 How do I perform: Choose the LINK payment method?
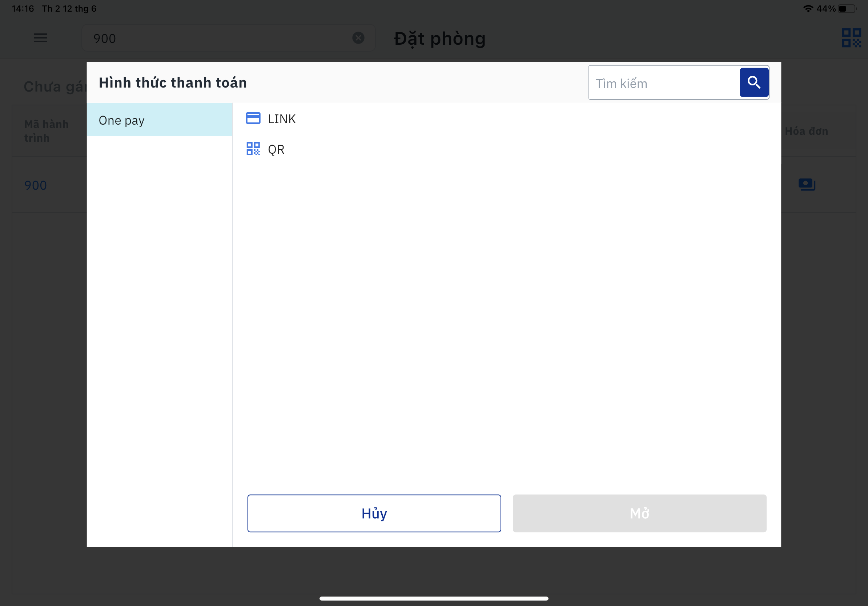click(x=282, y=119)
